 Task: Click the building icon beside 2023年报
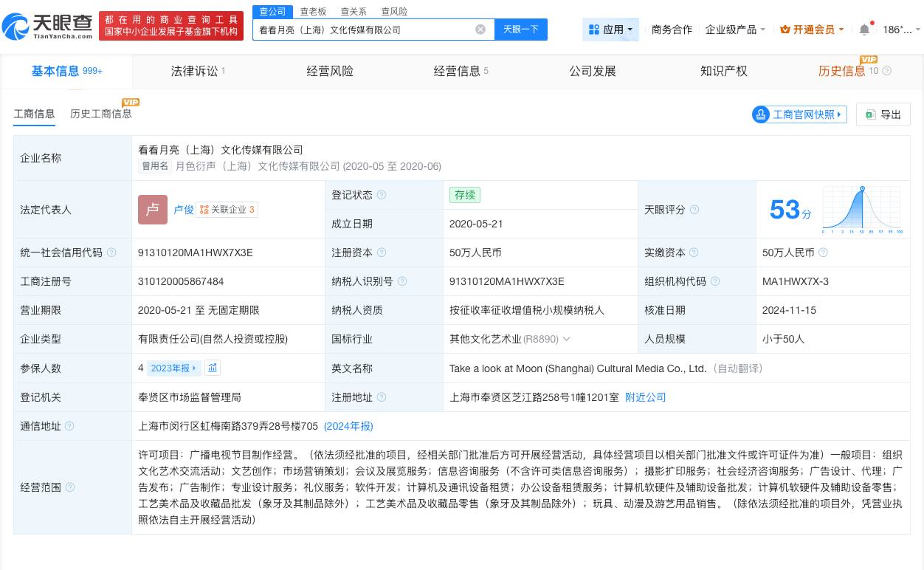(x=213, y=368)
